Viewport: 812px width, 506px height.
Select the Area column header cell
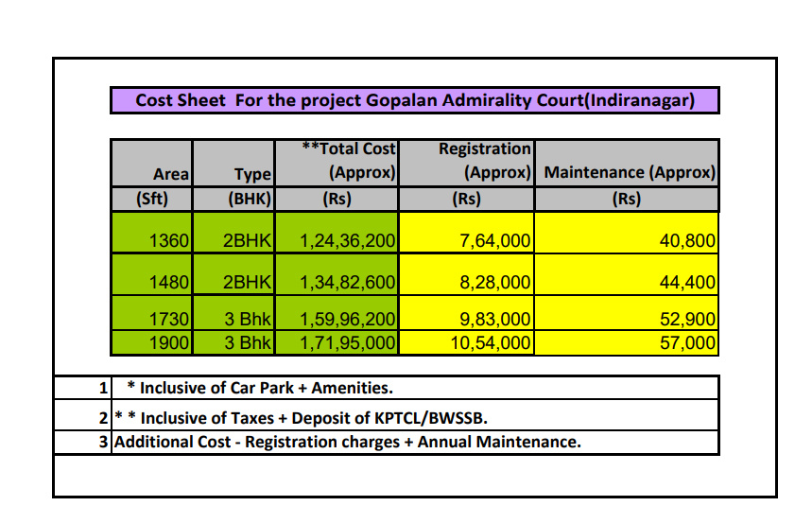click(151, 163)
